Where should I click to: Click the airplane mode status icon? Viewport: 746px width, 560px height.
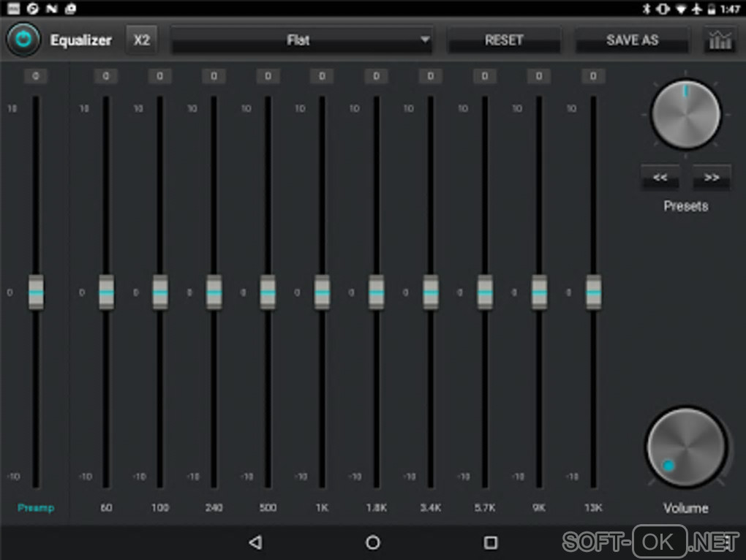[x=697, y=9]
